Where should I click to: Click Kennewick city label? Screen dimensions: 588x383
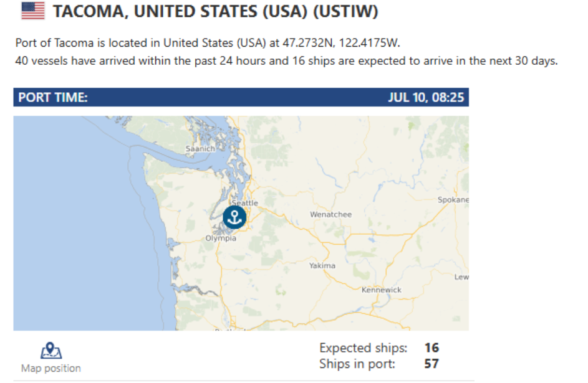click(x=382, y=290)
